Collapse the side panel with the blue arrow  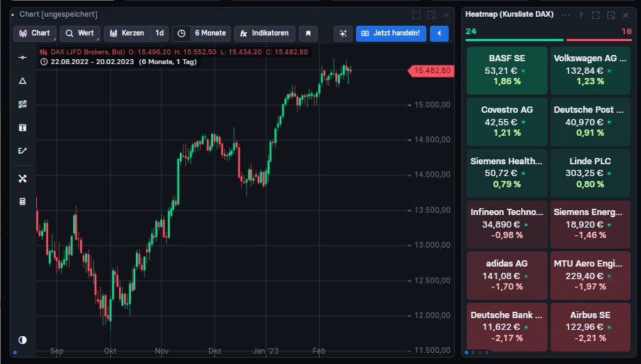click(439, 33)
